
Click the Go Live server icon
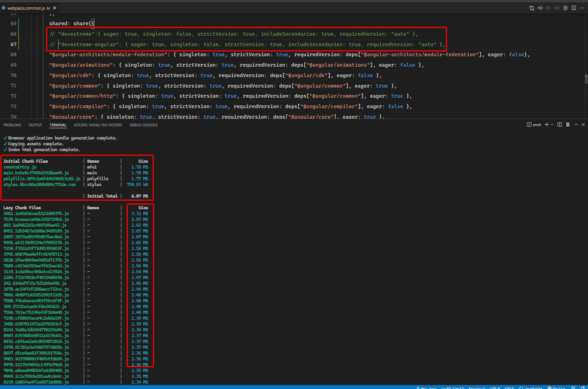pos(557,387)
